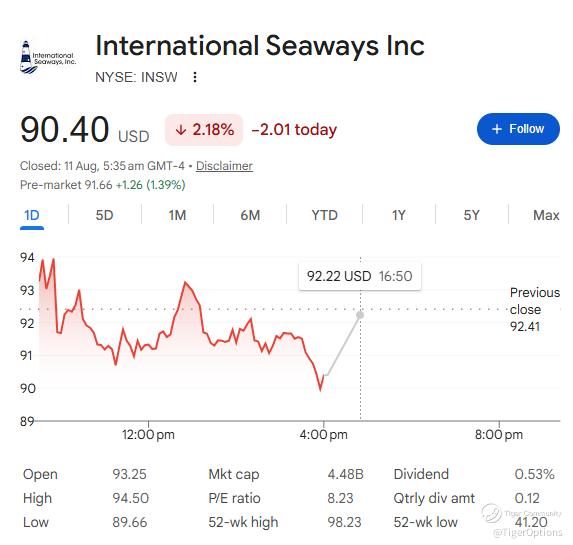Open the three-dot menu beside INSW
The height and width of the screenshot is (545, 573).
(195, 77)
